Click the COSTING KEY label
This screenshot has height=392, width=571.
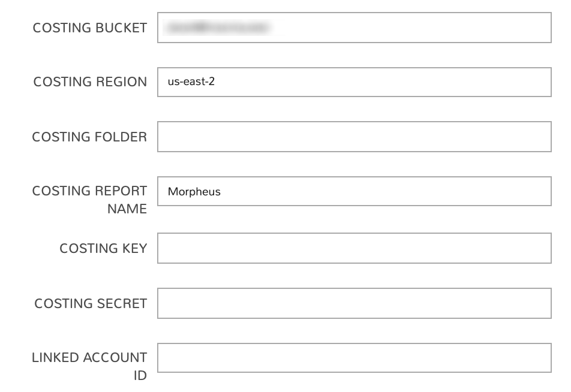103,248
